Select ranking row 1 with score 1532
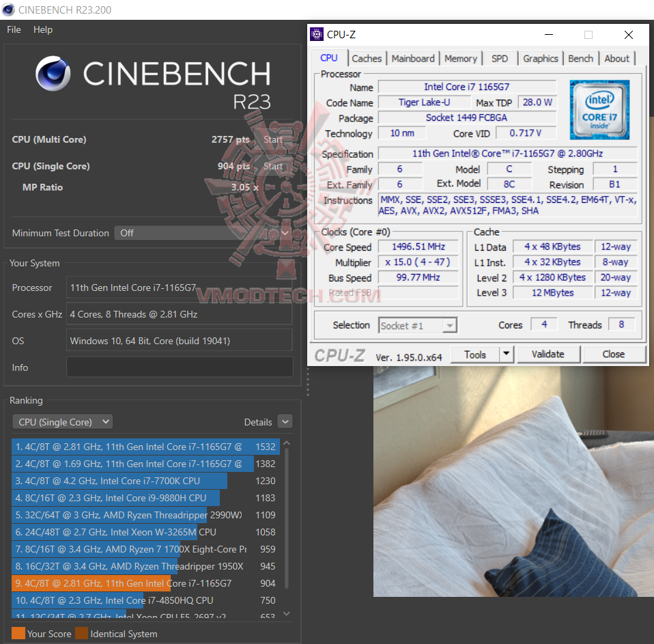Image resolution: width=654 pixels, height=644 pixels. coord(145,447)
